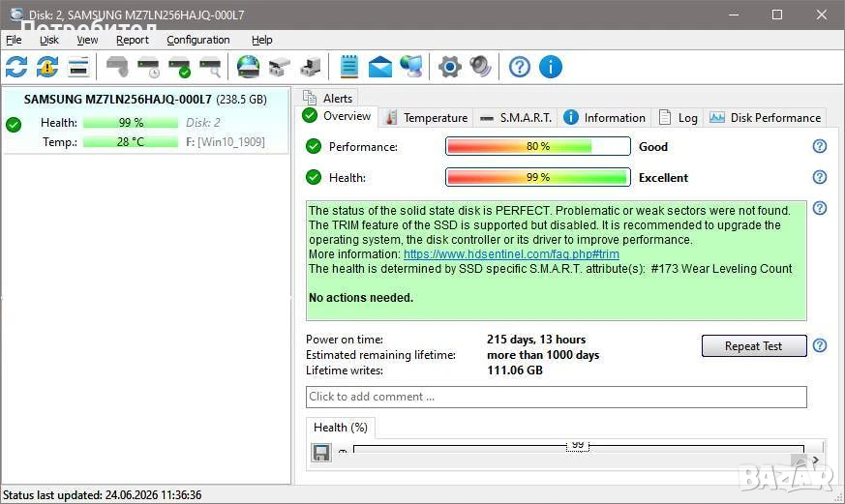Viewport: 845px width, 504px height.
Task: Click the green check icon beside Performance label
Action: 313,146
